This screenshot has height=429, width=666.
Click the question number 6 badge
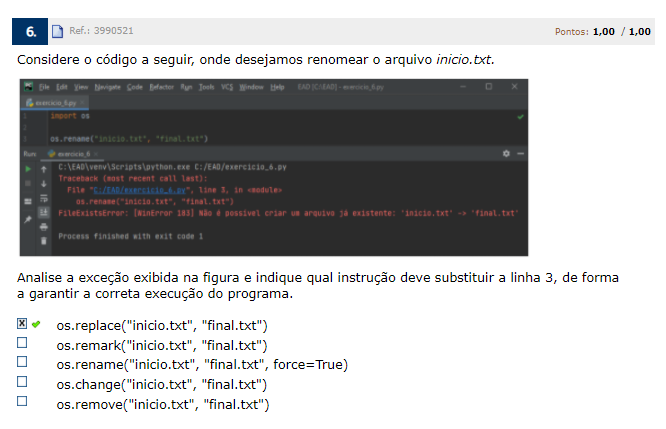coord(29,32)
